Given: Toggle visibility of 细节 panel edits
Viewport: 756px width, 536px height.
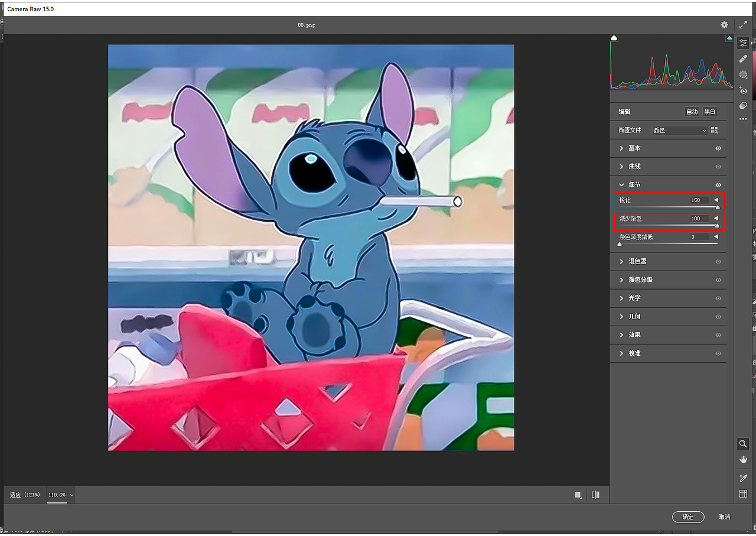Looking at the screenshot, I should (x=718, y=185).
